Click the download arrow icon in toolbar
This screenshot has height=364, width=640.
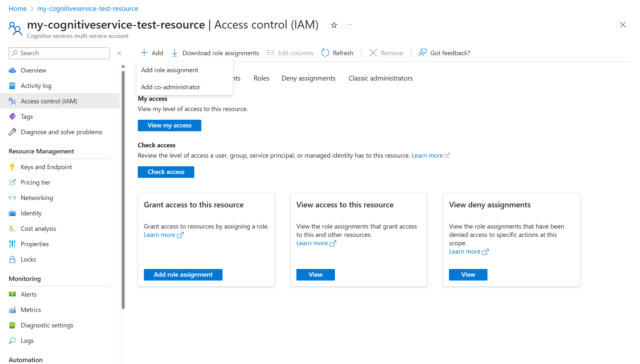[x=175, y=53]
